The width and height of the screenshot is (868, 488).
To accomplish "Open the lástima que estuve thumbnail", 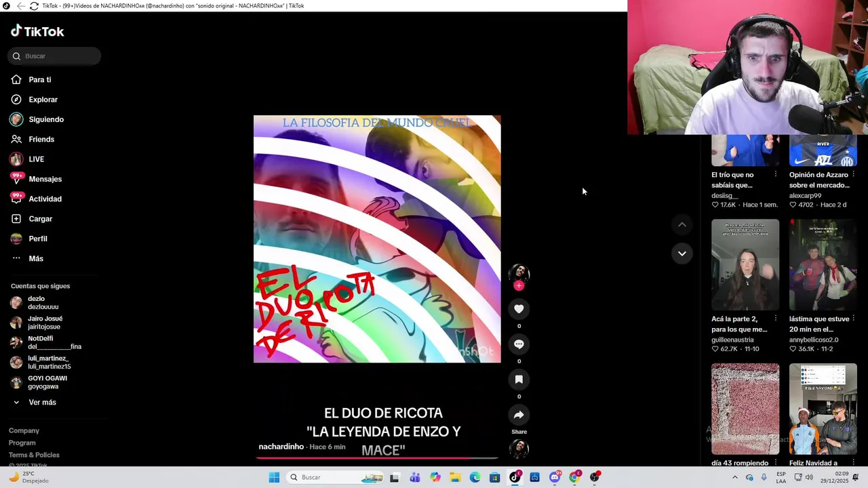I will tap(823, 264).
